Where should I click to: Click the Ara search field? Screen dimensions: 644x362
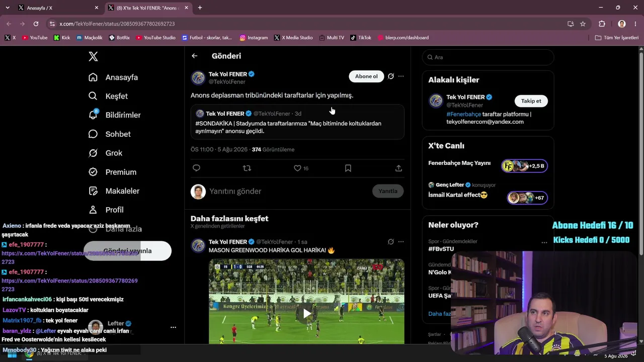(x=488, y=57)
